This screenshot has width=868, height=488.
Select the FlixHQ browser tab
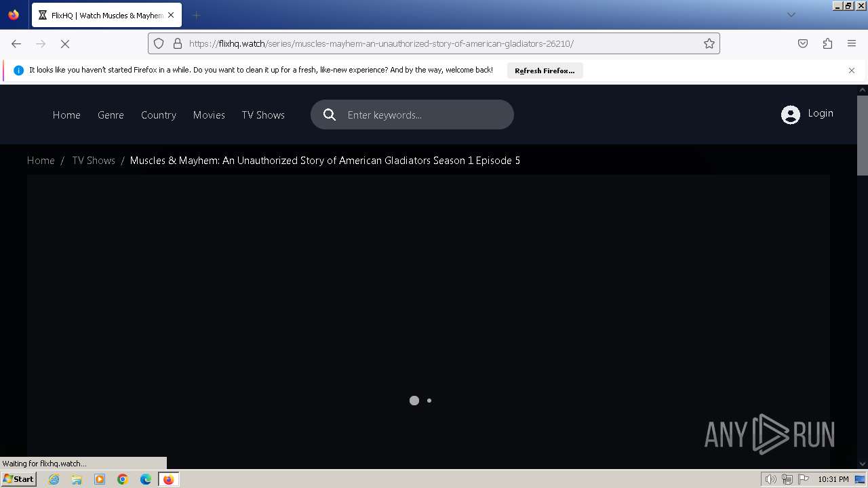tap(106, 15)
